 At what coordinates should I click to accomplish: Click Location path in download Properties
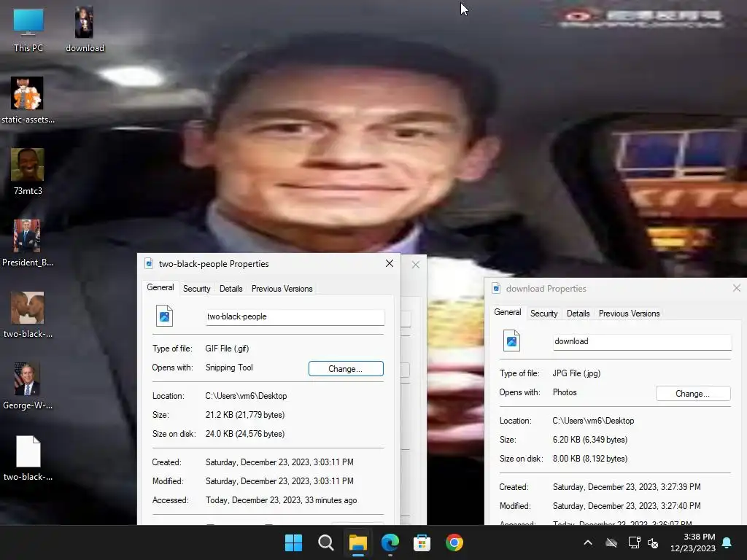(593, 421)
